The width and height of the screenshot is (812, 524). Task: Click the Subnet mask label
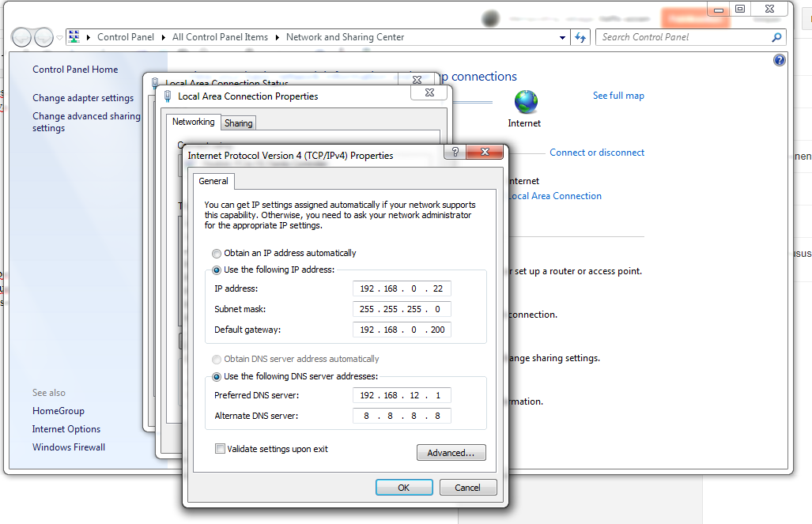(x=240, y=309)
